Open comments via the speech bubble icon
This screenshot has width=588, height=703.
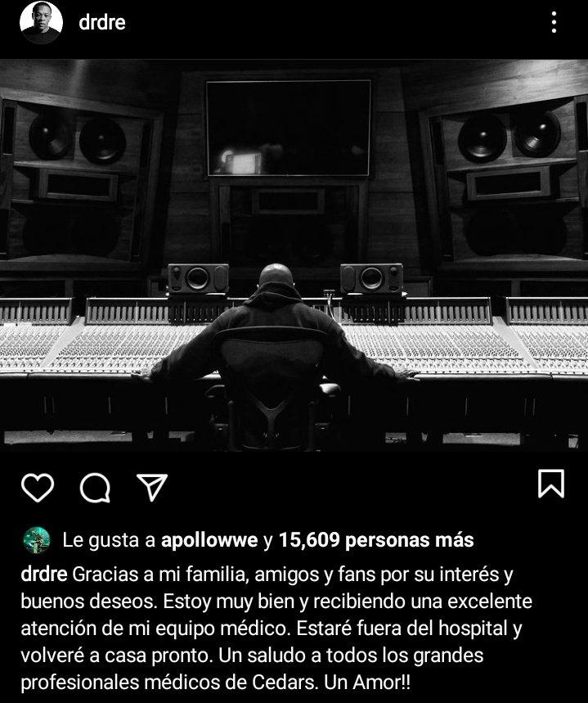tap(95, 487)
